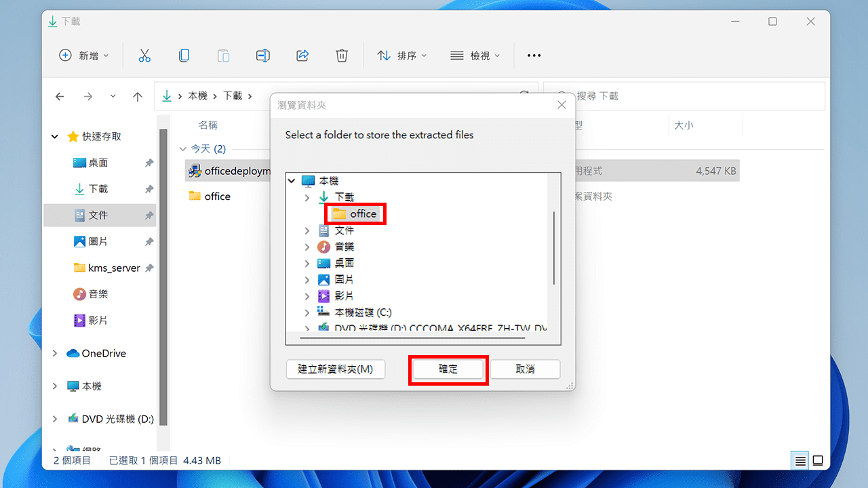
Task: Click the Paste icon in the toolbar
Action: pos(223,56)
